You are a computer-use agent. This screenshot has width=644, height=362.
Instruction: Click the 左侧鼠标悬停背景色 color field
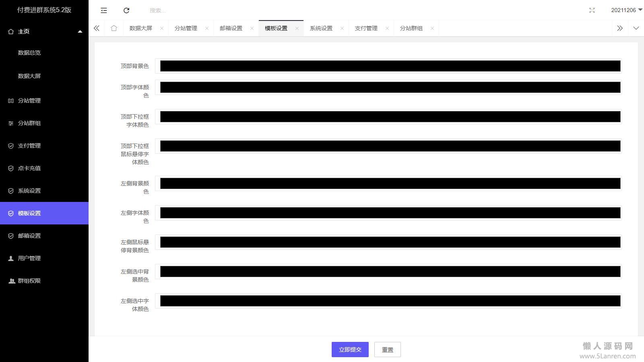tap(388, 242)
